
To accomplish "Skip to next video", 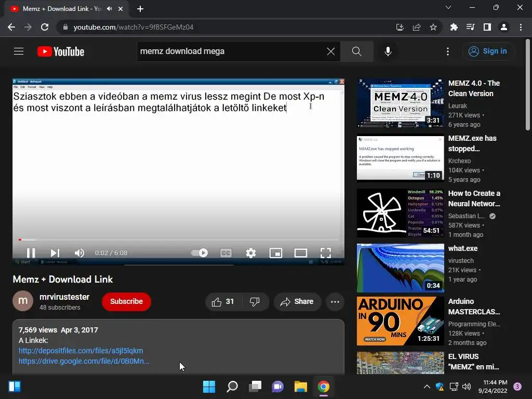I will tap(55, 253).
